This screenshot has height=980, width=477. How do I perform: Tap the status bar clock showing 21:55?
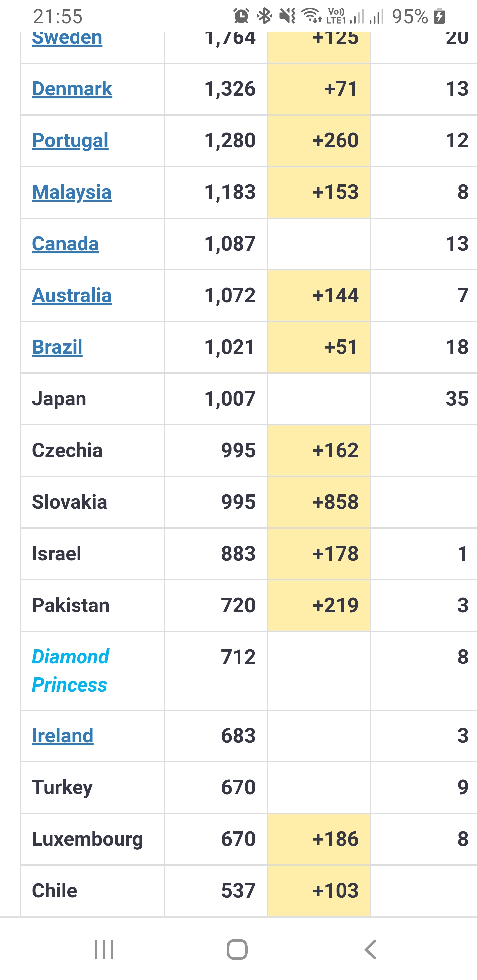[58, 16]
